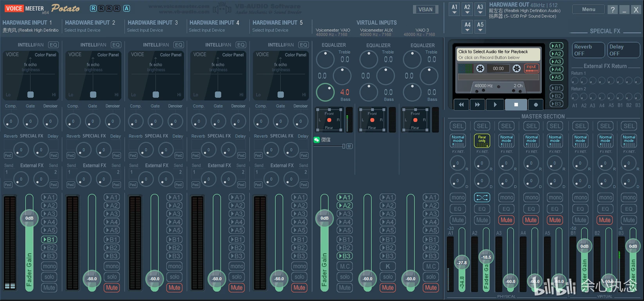This screenshot has width=644, height=301.
Task: Toggle the Reverb OFF button
Action: [589, 50]
